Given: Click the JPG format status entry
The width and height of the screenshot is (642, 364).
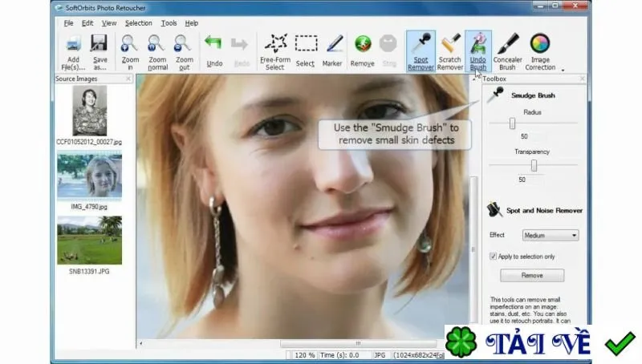Looking at the screenshot, I should click(x=380, y=355).
